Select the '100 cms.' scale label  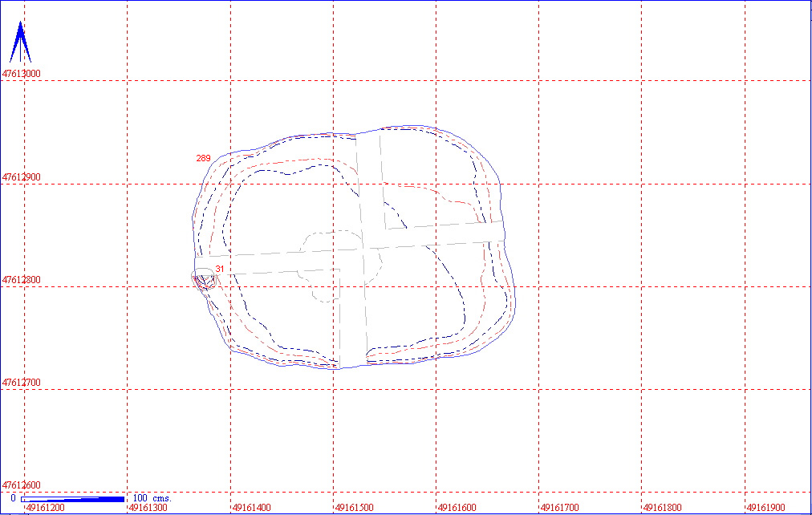pos(152,498)
